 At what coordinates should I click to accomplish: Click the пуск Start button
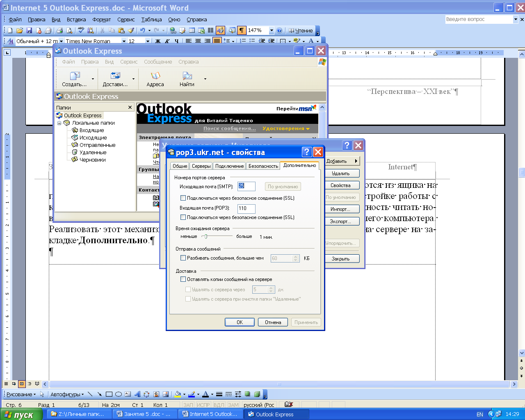(21, 414)
